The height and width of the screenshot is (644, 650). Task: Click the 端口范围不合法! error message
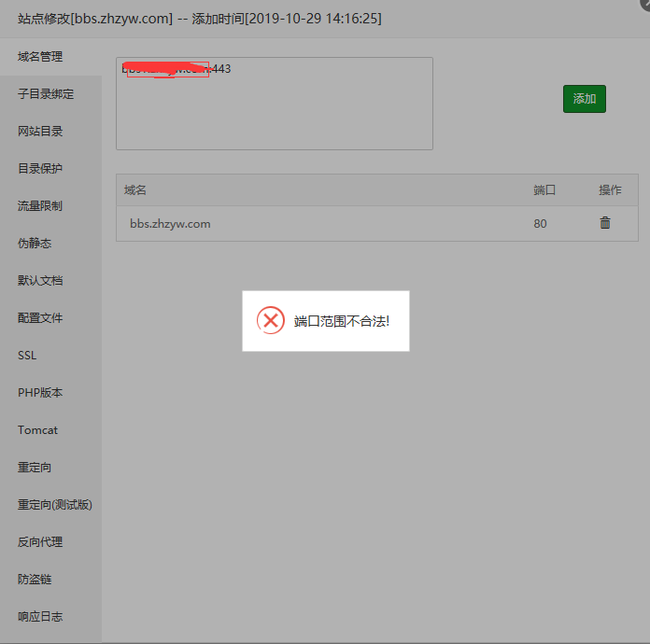point(342,321)
